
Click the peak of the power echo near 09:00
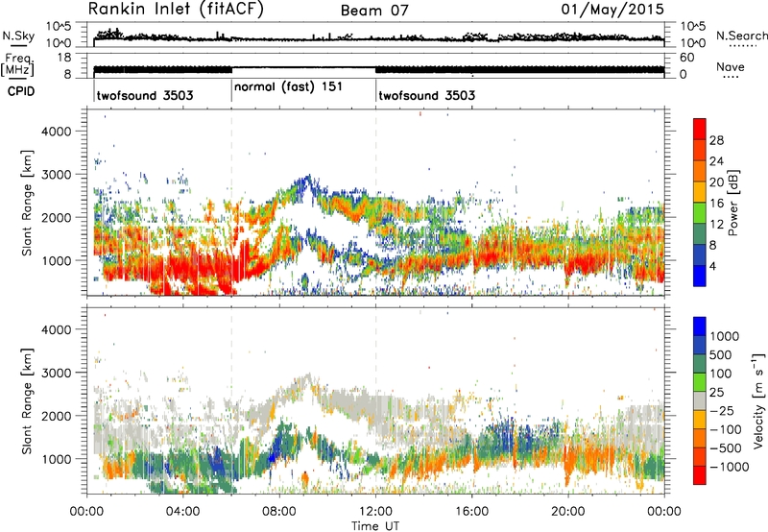coord(307,180)
